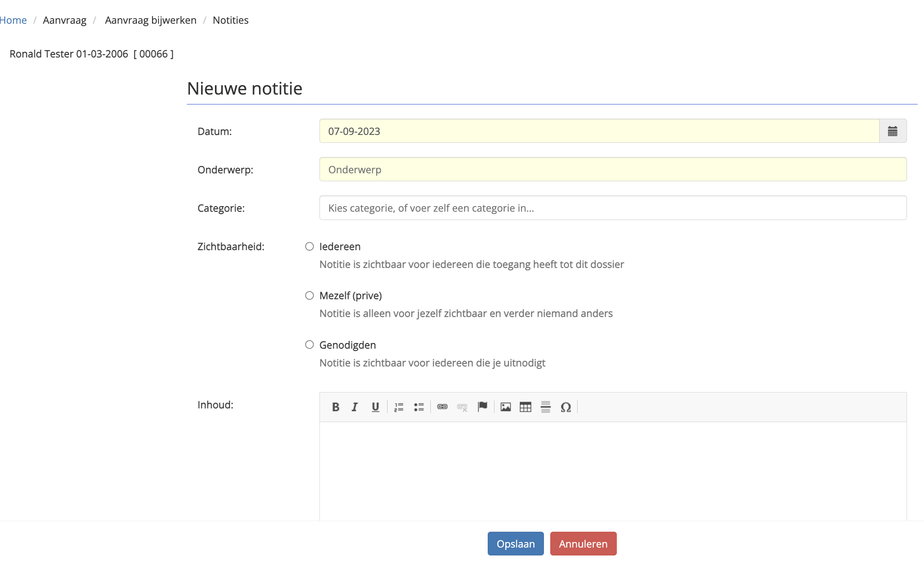This screenshot has width=924, height=561.
Task: Click the insert link icon
Action: point(442,407)
